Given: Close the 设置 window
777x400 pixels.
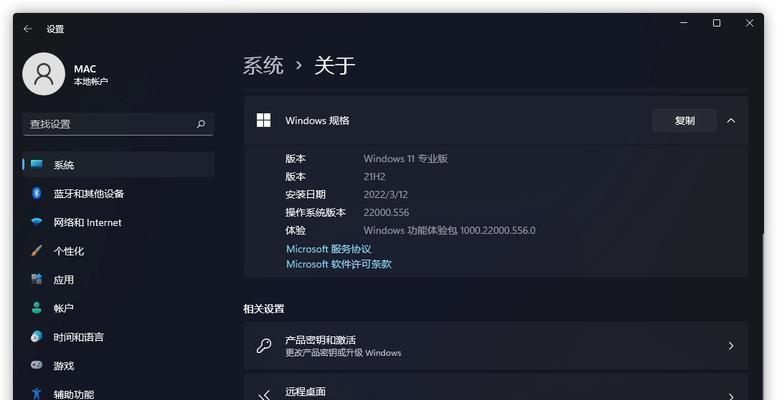Looking at the screenshot, I should point(749,23).
